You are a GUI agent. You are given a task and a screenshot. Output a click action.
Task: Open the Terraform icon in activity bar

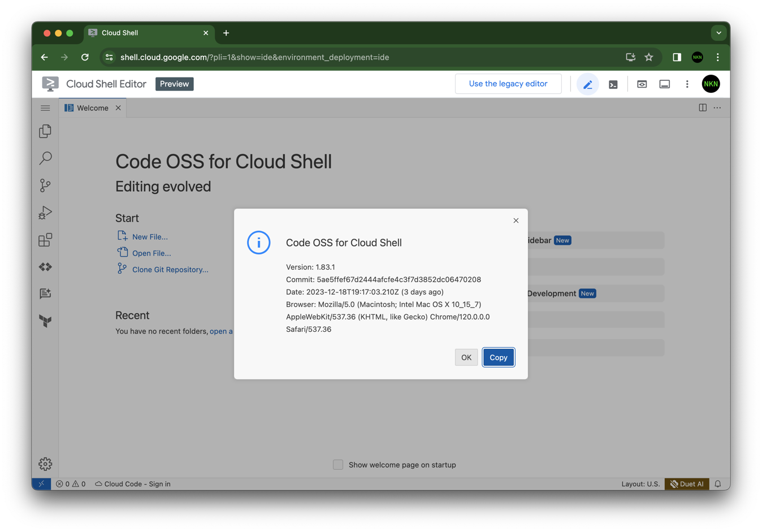[45, 321]
